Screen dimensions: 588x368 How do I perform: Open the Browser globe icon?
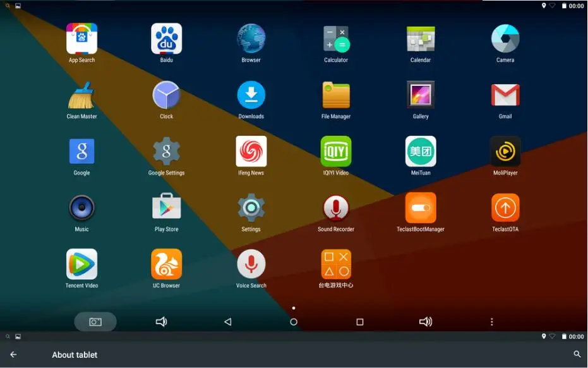tap(251, 39)
